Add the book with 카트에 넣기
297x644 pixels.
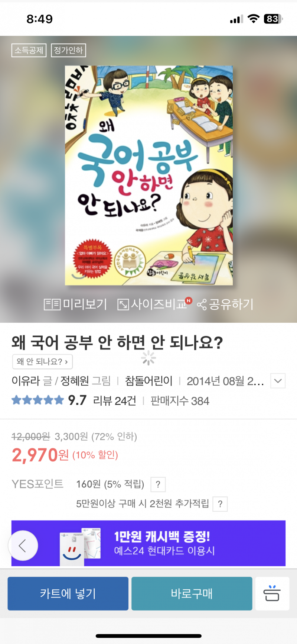pyautogui.click(x=68, y=593)
